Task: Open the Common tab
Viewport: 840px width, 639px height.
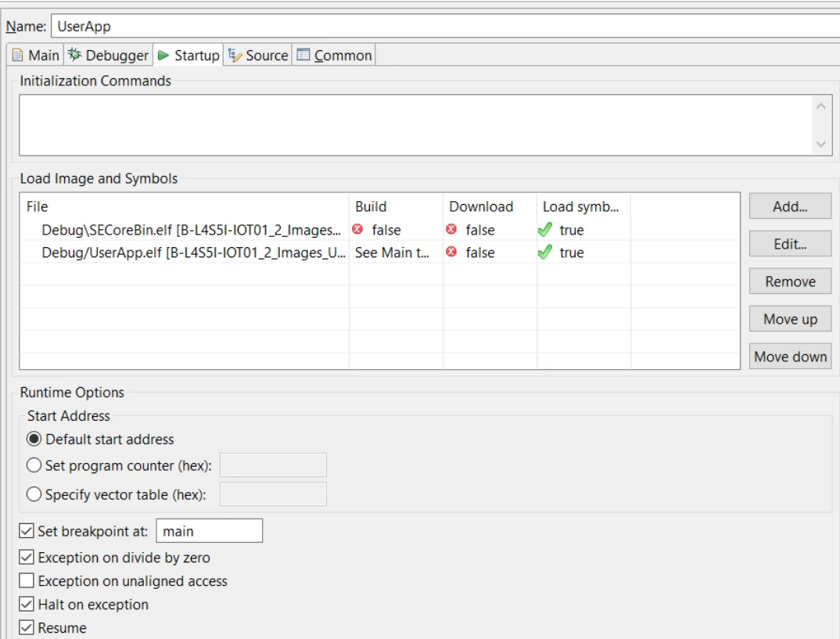Action: tap(334, 56)
